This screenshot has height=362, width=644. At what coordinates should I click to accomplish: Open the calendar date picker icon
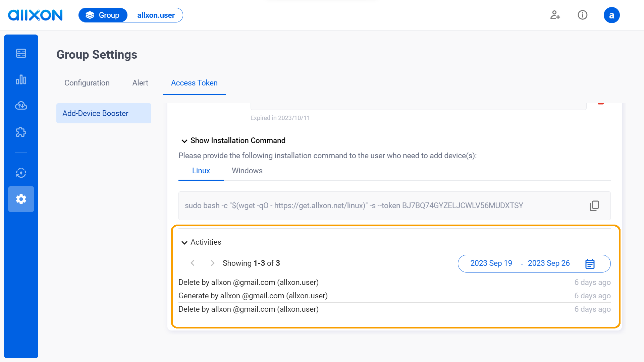(x=590, y=264)
